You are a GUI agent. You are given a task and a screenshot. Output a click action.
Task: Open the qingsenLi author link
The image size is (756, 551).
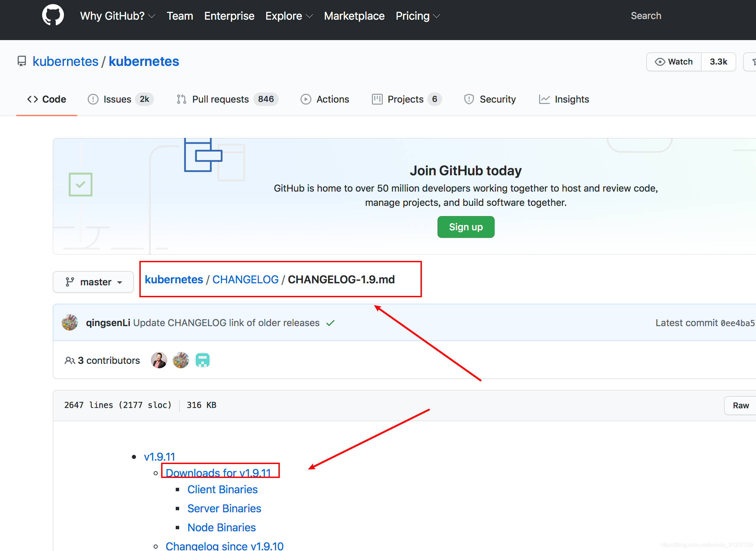coord(108,323)
